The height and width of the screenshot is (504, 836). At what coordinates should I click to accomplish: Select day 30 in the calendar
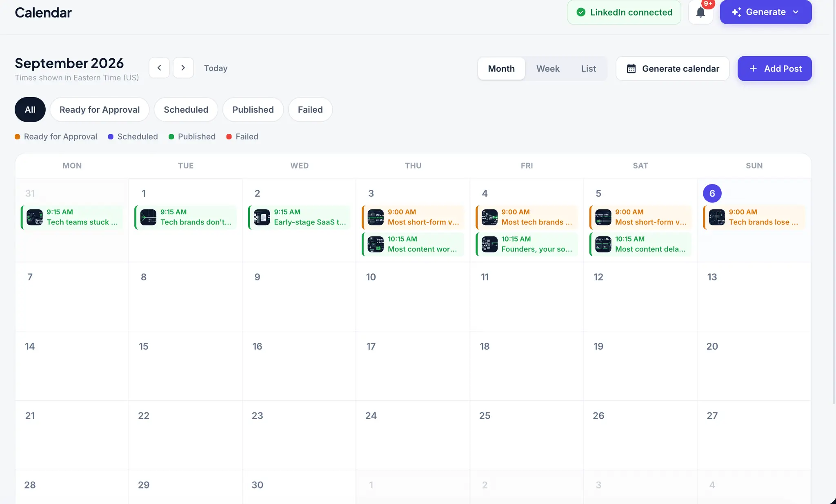tap(257, 485)
